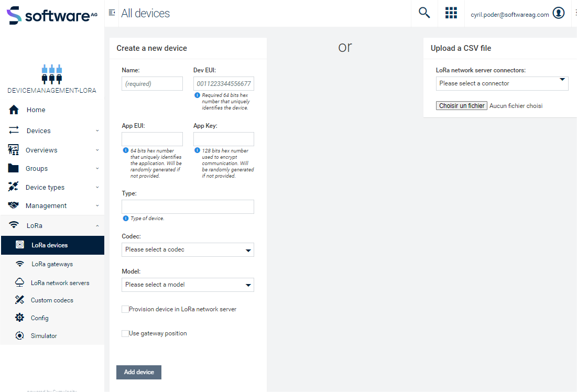Viewport: 577px width, 392px height.
Task: Open the user profile avatar icon
Action: pos(559,13)
